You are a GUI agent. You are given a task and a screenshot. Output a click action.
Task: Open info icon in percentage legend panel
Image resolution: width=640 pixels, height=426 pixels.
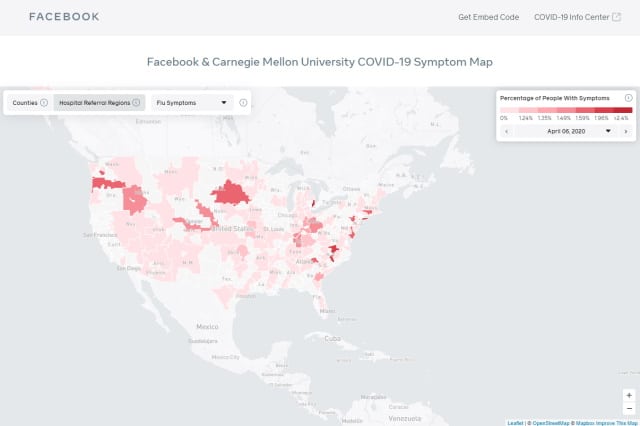628,97
